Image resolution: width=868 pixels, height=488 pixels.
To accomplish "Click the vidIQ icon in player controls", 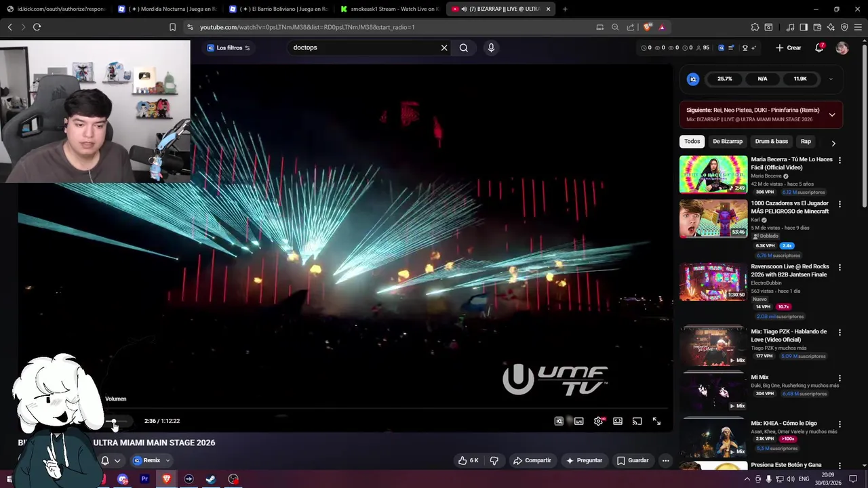I will (559, 421).
